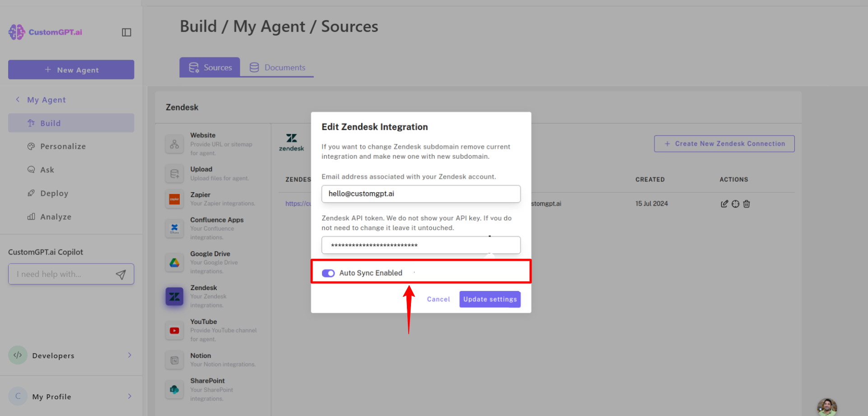Select the Zendesk source icon
Screen dimensions: 868x416
(x=174, y=296)
